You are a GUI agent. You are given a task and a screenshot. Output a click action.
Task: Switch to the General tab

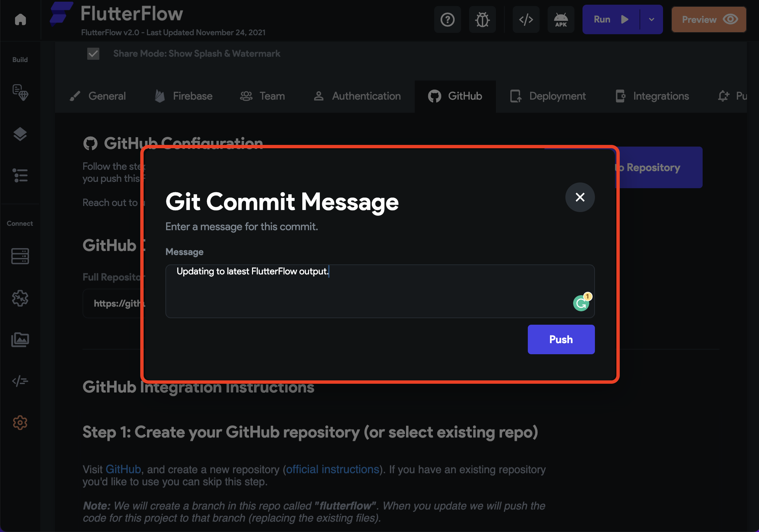pos(98,96)
